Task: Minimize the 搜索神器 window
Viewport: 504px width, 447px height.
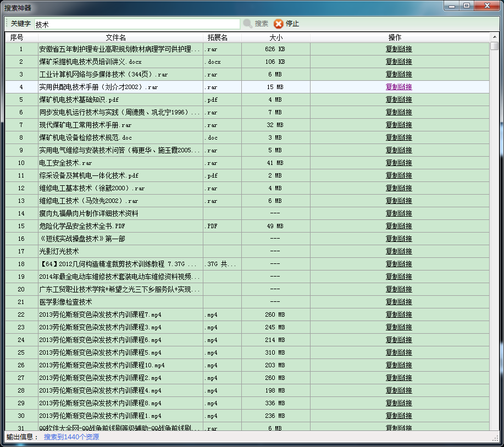Action: 452,6
